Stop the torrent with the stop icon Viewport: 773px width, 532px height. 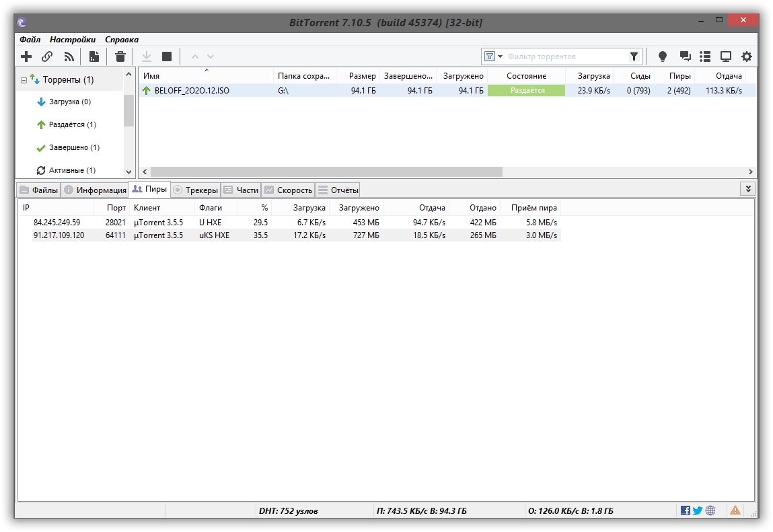point(167,56)
